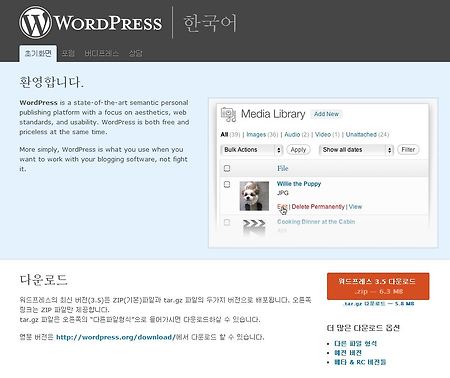Click the 다운로드 section heading
This screenshot has height=378, width=450.
point(44,279)
